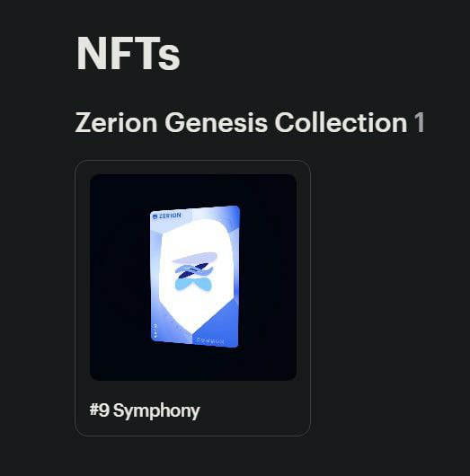Click black background left of the card art

[120, 278]
